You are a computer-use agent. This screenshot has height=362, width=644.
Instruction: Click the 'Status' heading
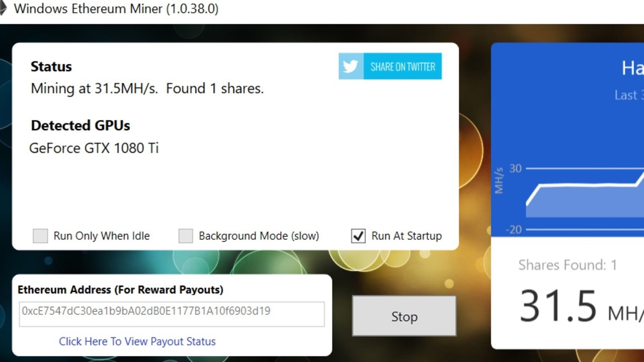[51, 66]
